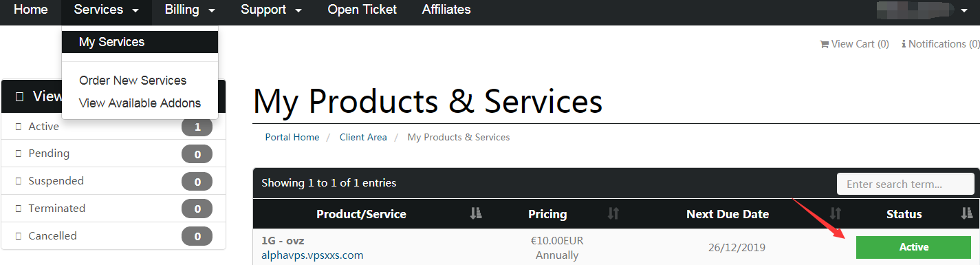The height and width of the screenshot is (265, 980).
Task: Sort by Next Due Date icon
Action: click(836, 214)
